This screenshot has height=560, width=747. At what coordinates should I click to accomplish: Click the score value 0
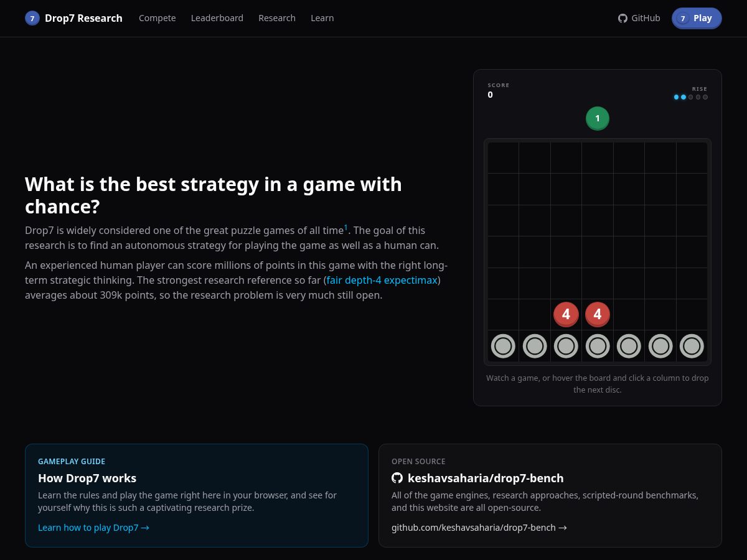[x=490, y=95]
